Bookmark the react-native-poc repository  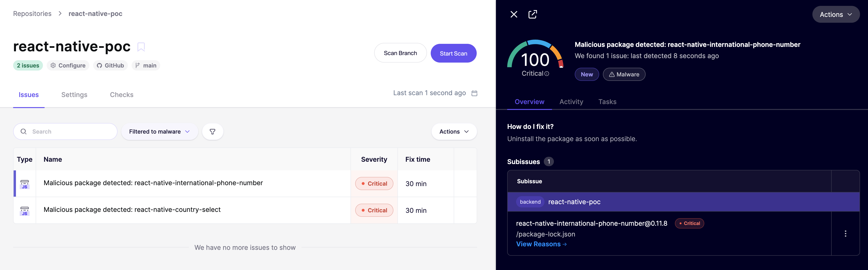(141, 47)
